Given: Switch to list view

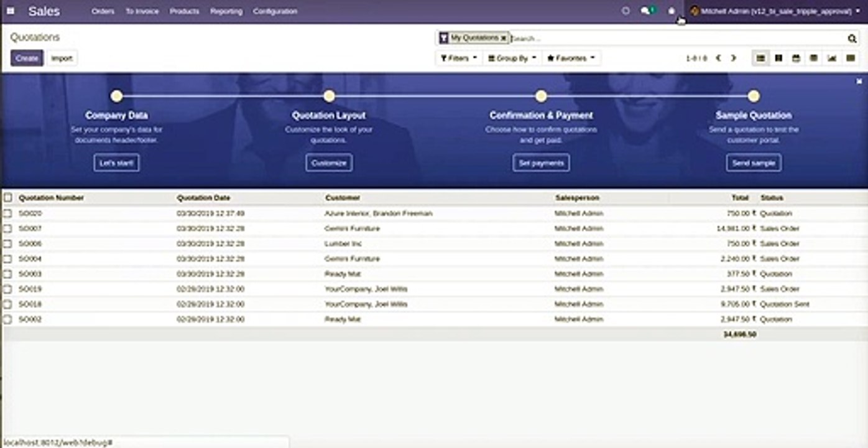Looking at the screenshot, I should (x=760, y=58).
